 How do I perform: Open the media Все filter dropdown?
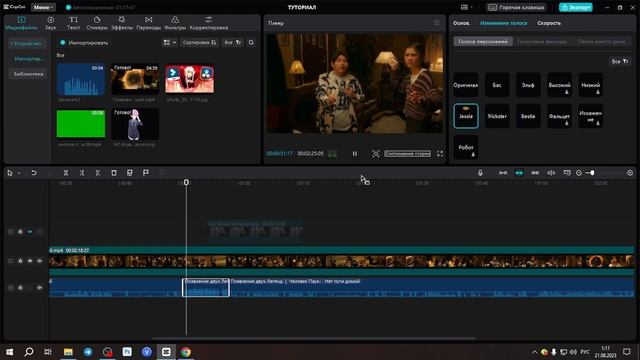[x=233, y=42]
